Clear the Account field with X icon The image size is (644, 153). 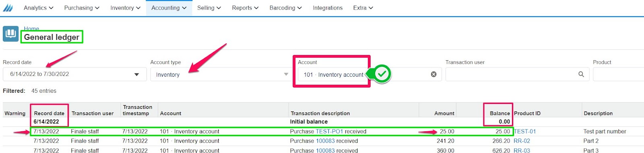433,74
